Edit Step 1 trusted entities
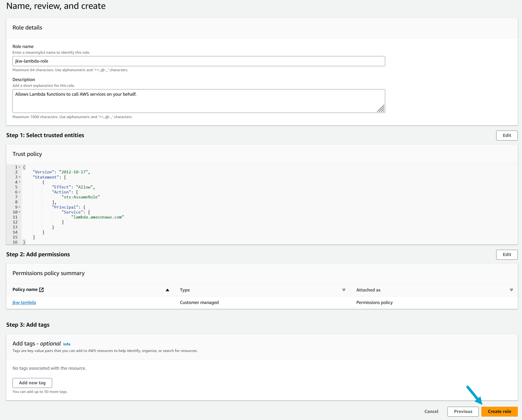This screenshot has width=522, height=420. tap(507, 135)
